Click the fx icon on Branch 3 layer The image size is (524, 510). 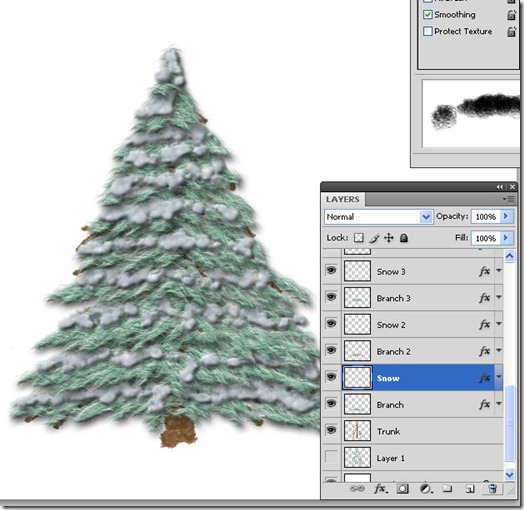tap(485, 297)
